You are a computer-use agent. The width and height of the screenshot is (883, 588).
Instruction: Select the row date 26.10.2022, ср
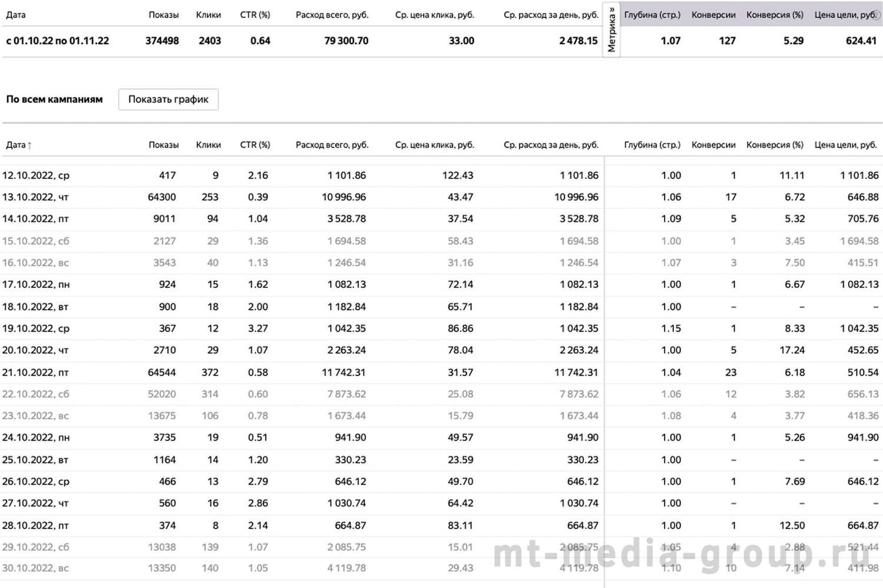(x=35, y=482)
